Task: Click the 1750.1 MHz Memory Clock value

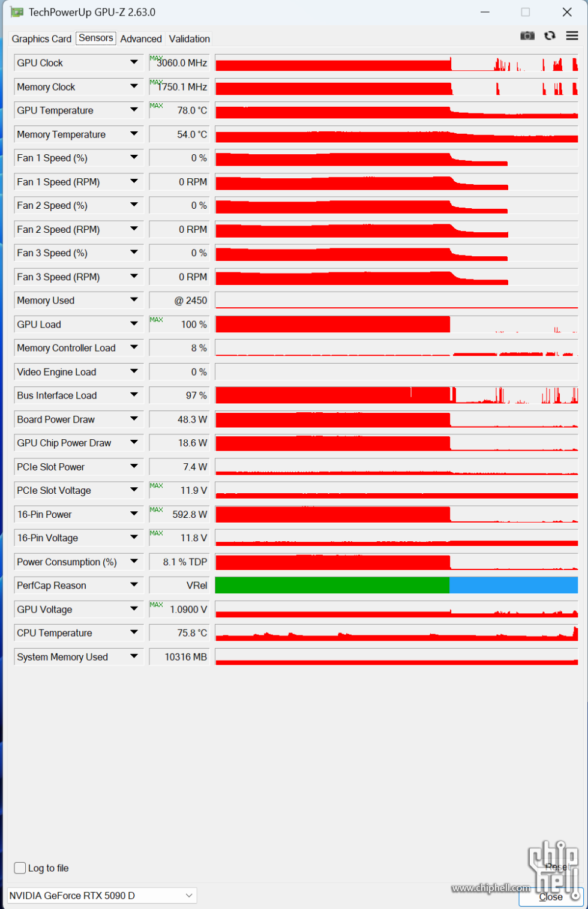Action: click(179, 87)
